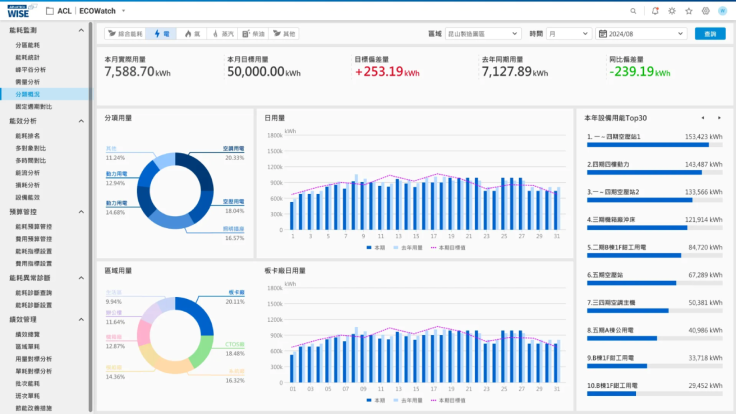Open 用量對標分析 in sidebar
The height and width of the screenshot is (414, 736).
click(x=33, y=359)
